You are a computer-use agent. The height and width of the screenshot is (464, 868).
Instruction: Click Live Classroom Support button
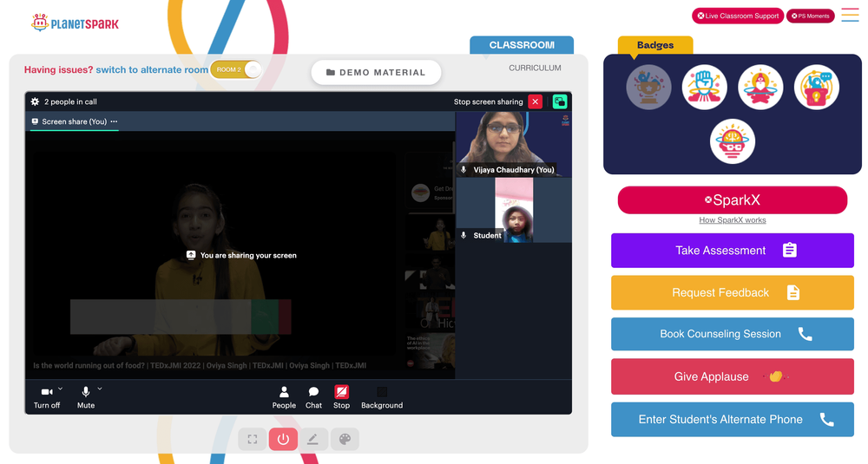(737, 16)
